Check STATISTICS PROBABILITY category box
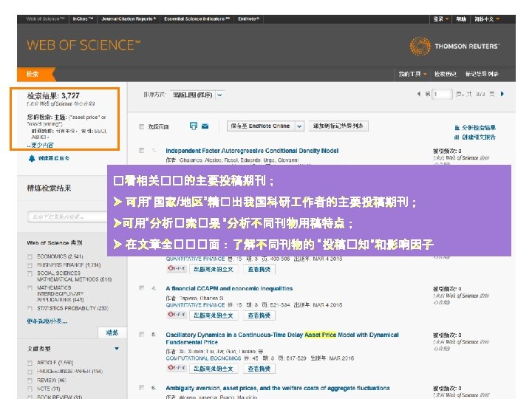 (x=30, y=308)
